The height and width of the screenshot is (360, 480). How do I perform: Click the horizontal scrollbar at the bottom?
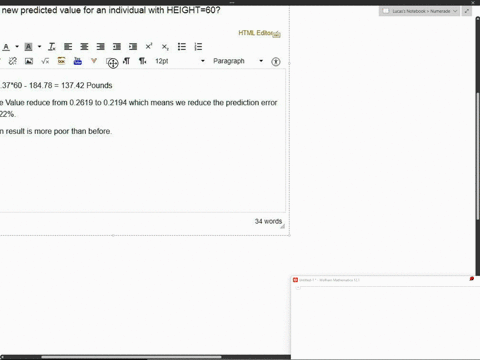point(131,357)
